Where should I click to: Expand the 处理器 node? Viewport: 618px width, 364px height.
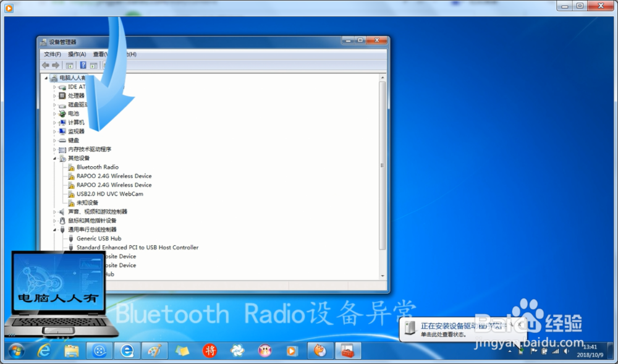click(x=55, y=96)
